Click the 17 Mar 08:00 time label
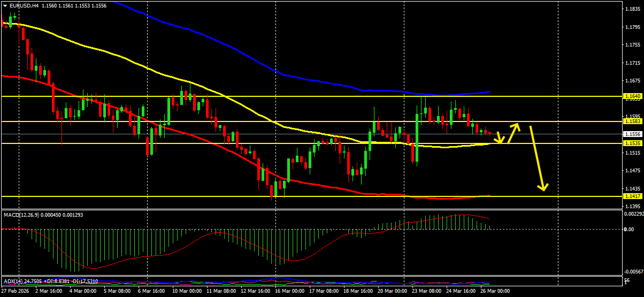644x297 pixels. coord(324,291)
